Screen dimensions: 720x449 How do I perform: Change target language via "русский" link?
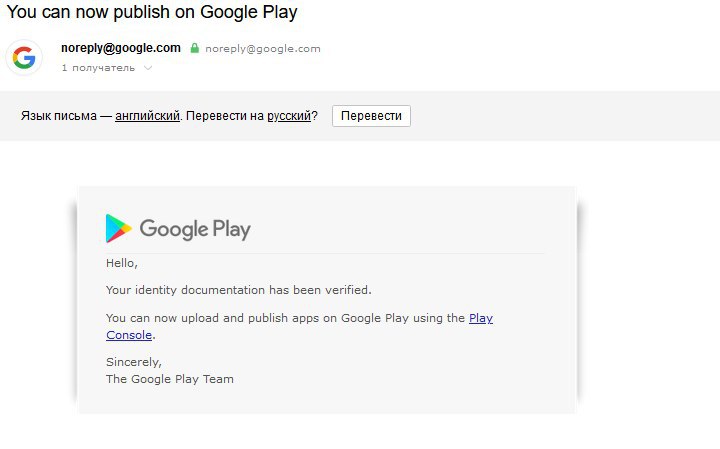[x=289, y=116]
